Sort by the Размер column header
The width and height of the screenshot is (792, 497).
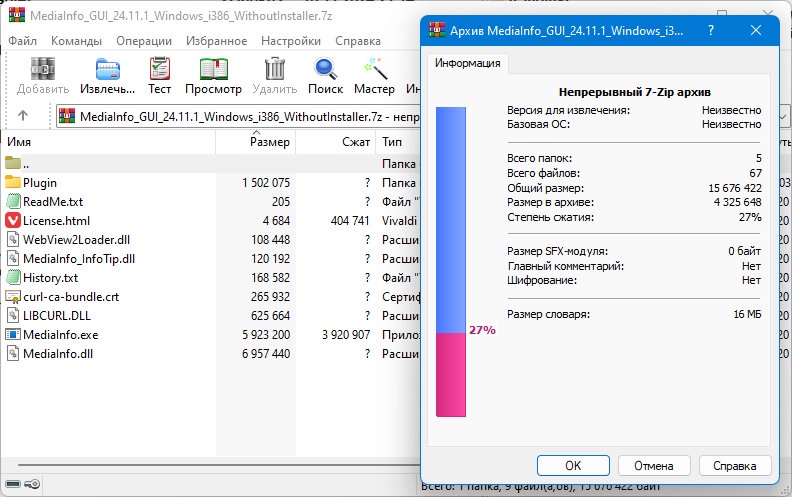pos(256,142)
